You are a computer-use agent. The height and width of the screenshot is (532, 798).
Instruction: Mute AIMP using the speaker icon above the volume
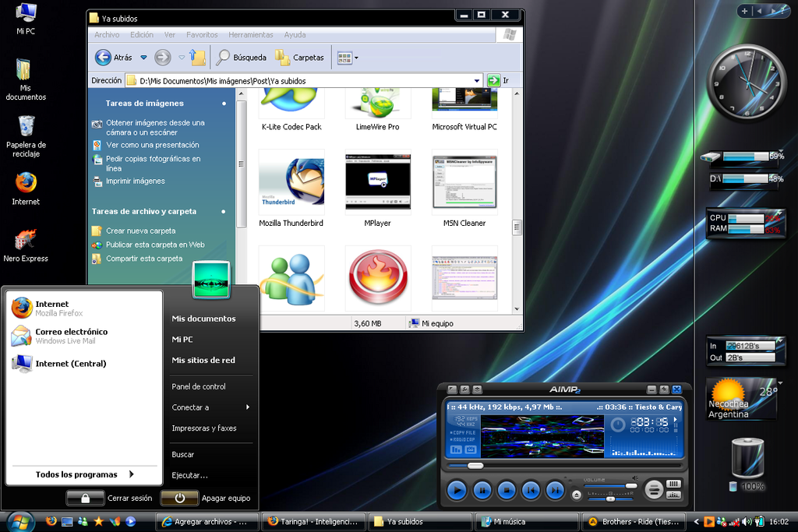(x=634, y=478)
